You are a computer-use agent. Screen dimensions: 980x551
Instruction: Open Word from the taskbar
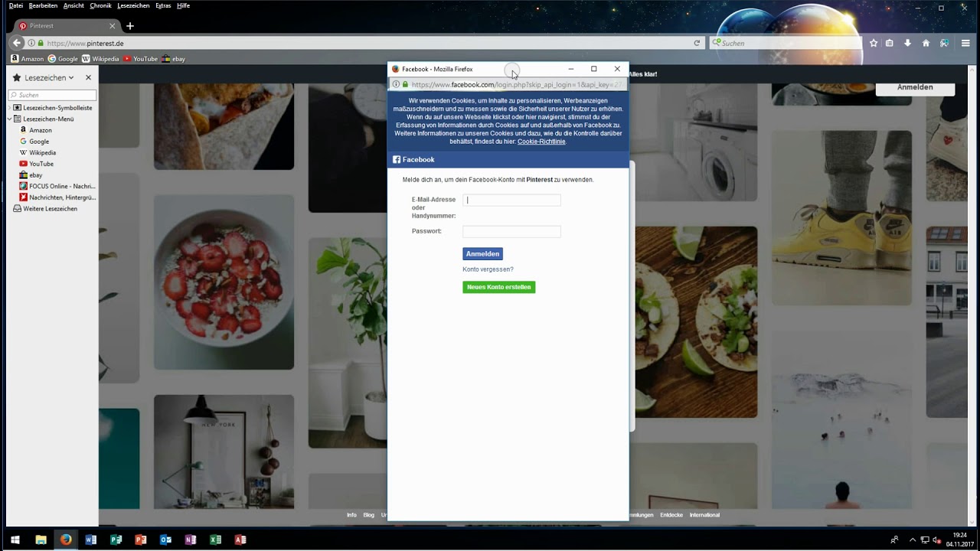point(91,540)
